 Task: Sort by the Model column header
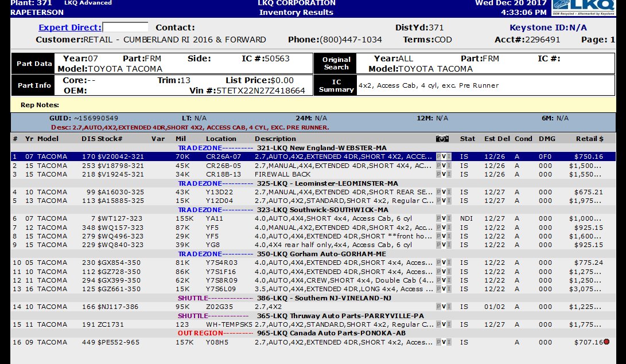(x=48, y=139)
